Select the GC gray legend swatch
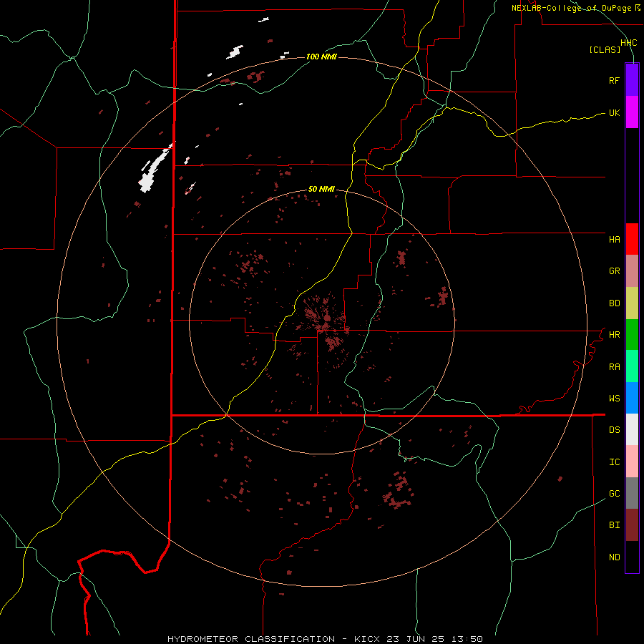The width and height of the screenshot is (644, 644). 632,493
